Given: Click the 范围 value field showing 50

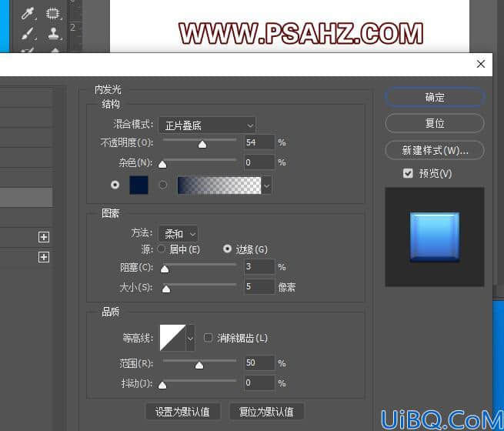Looking at the screenshot, I should [259, 363].
